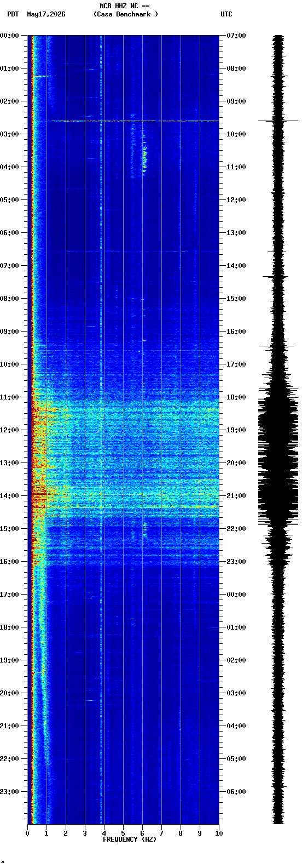The width and height of the screenshot is (302, 868).
Task: Click the 10:00 UTC time label
Action: (236, 134)
